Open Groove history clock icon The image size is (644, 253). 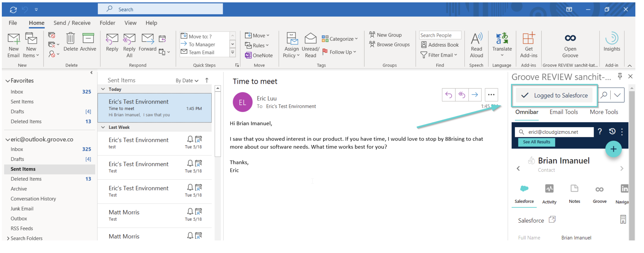point(612,131)
